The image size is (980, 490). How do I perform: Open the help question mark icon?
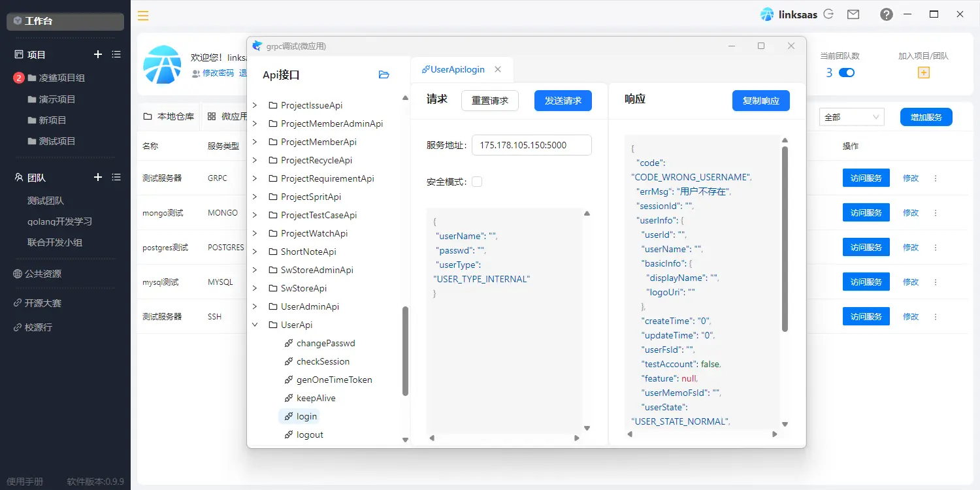(x=886, y=14)
